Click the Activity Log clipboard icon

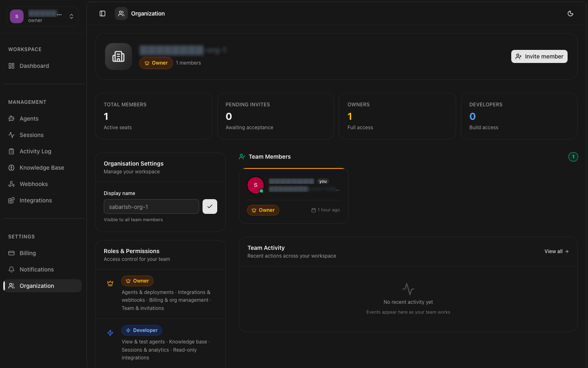click(11, 151)
